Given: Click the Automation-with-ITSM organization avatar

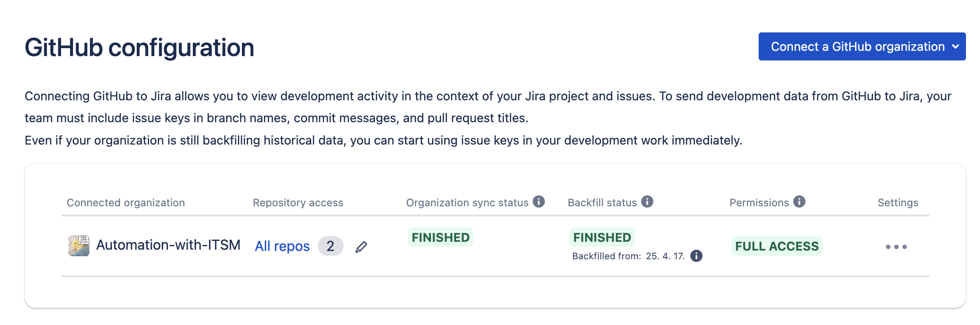Looking at the screenshot, I should [x=79, y=245].
